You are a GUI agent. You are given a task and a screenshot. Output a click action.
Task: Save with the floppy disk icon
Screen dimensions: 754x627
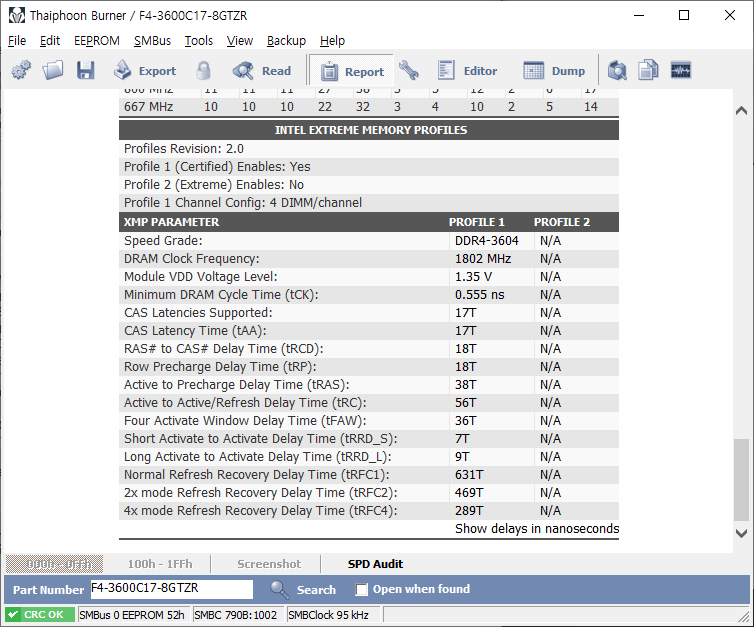pos(86,71)
